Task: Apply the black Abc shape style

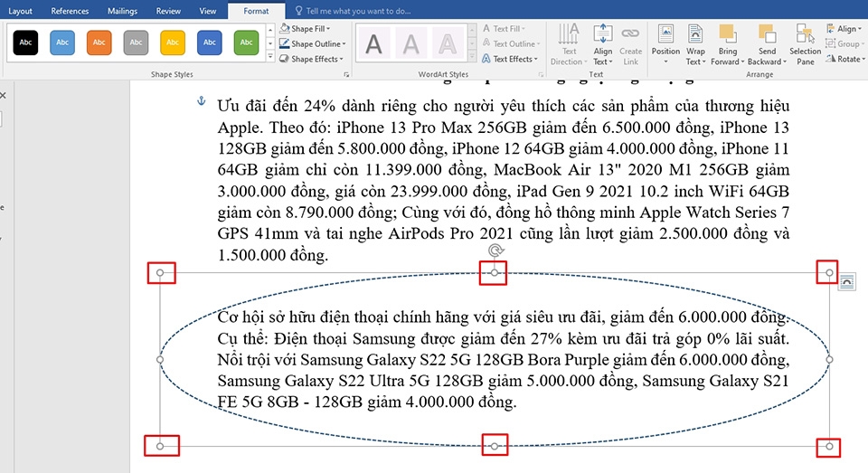Action: coord(25,43)
